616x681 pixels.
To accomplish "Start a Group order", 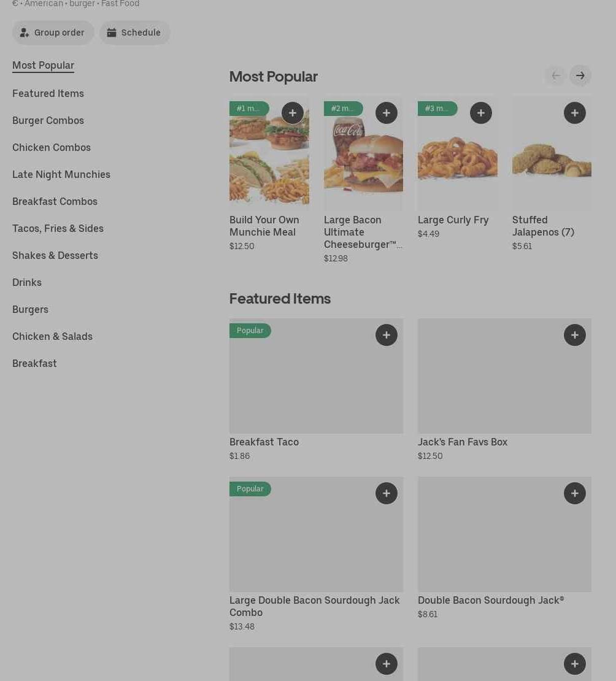I will click(x=53, y=33).
